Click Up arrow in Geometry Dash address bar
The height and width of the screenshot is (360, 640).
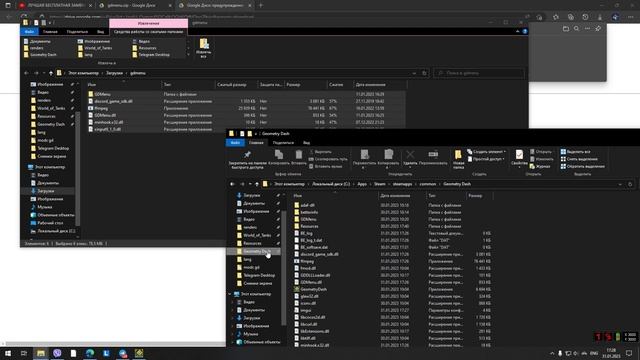point(257,184)
